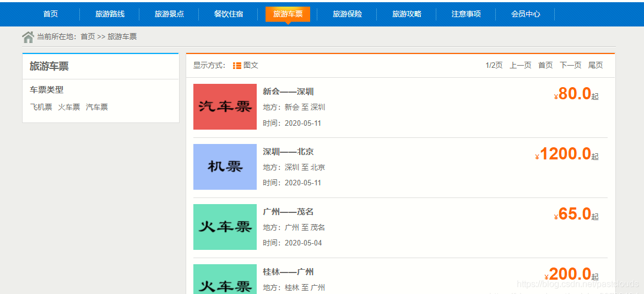Click the 首页 pagination link

point(545,66)
